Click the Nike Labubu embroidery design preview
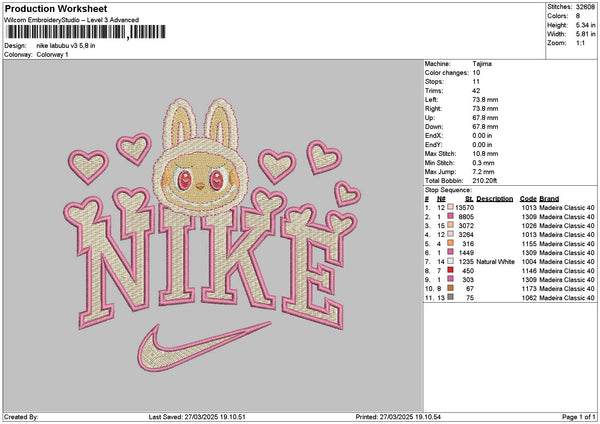 212,235
